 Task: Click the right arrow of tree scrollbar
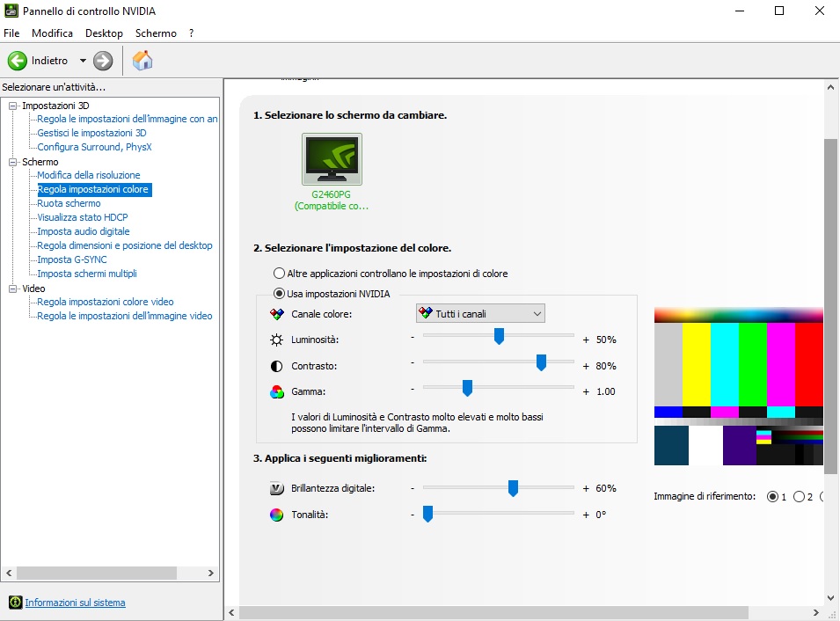tap(210, 573)
